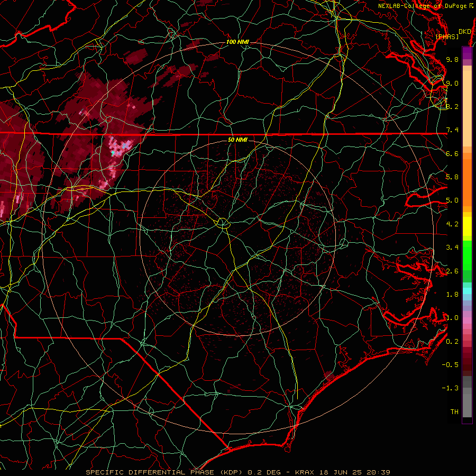Click the '100 NMI' range ring label

pyautogui.click(x=237, y=42)
